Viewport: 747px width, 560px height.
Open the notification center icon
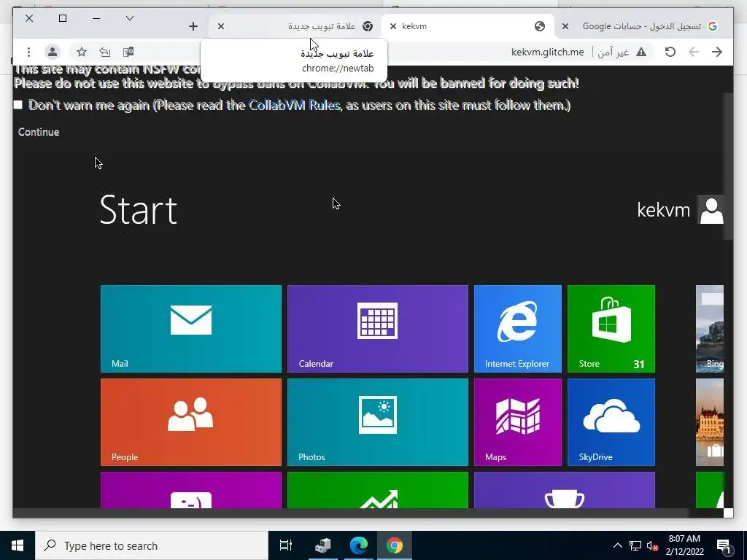pos(724,545)
